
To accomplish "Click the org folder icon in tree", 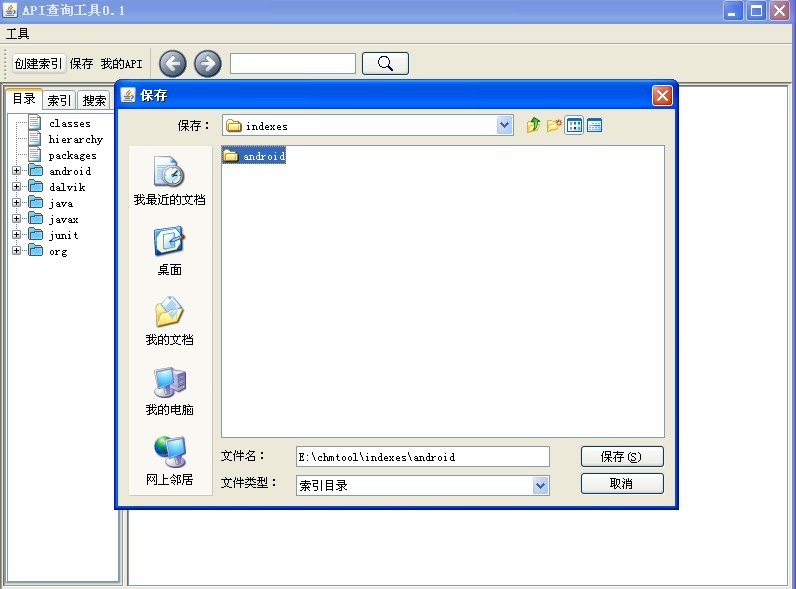I will [x=36, y=251].
